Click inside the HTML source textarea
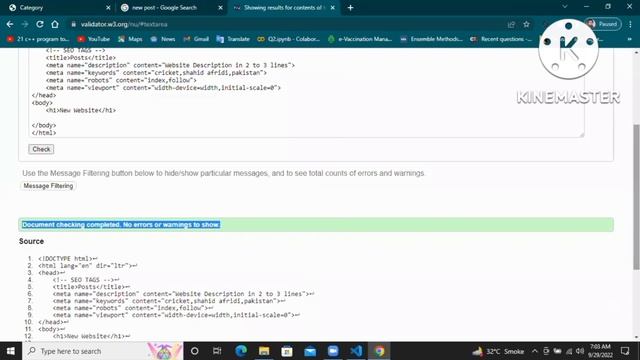 (306, 92)
